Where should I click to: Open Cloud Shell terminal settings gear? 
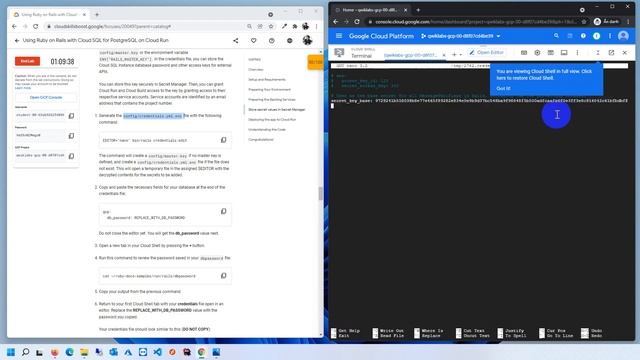tap(537, 53)
